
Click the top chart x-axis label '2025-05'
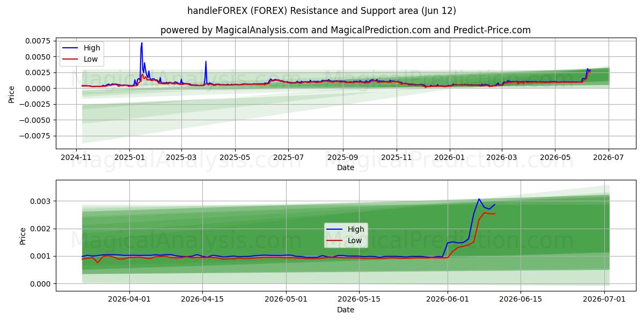point(235,158)
